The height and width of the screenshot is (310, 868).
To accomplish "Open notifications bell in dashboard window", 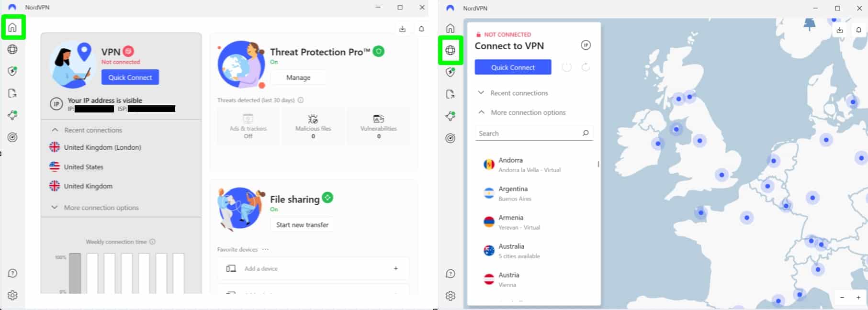I will click(421, 29).
